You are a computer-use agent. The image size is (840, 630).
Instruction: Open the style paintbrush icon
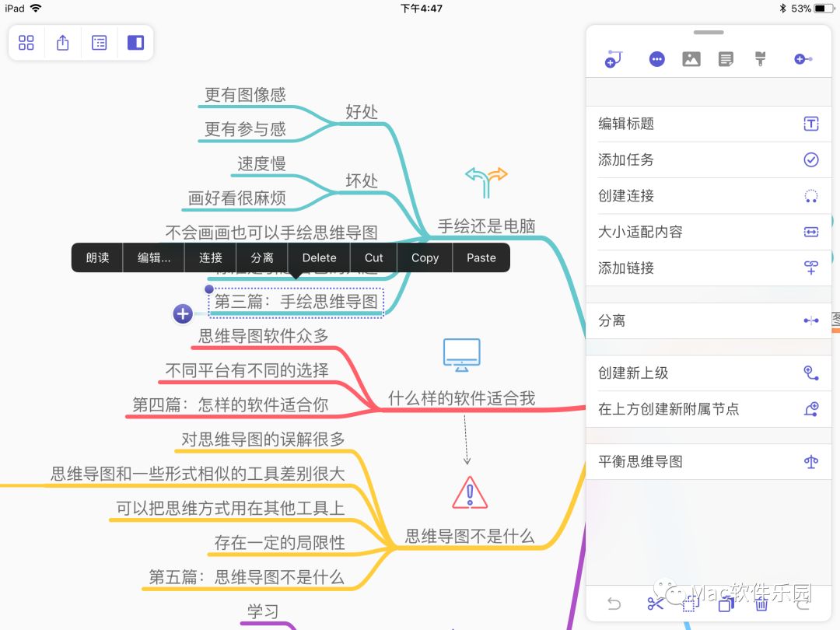coord(760,59)
